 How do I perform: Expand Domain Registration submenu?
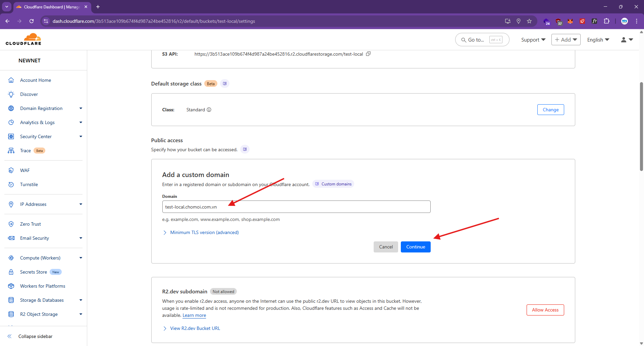81,108
